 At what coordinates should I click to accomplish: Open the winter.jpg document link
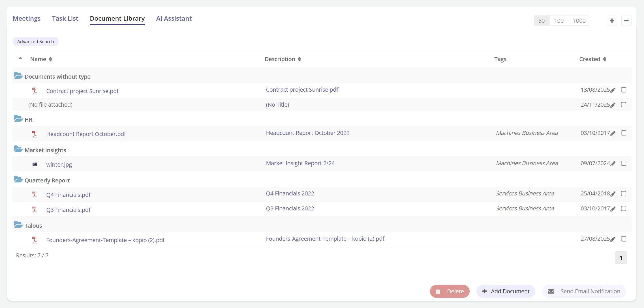coord(59,164)
